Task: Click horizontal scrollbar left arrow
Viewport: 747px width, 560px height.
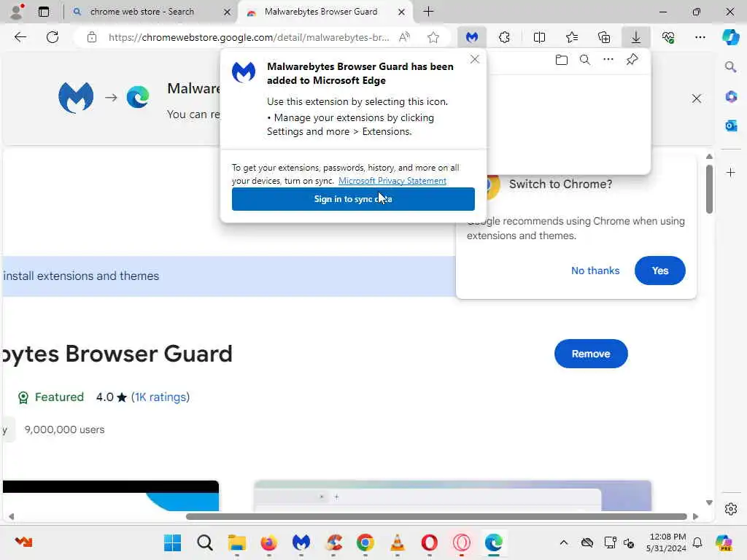Action: (11, 517)
